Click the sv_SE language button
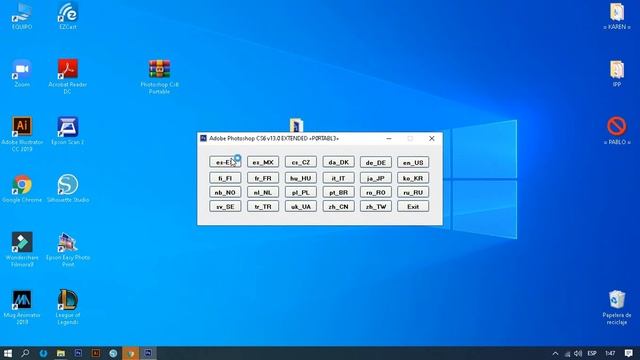The height and width of the screenshot is (360, 640). [x=225, y=206]
